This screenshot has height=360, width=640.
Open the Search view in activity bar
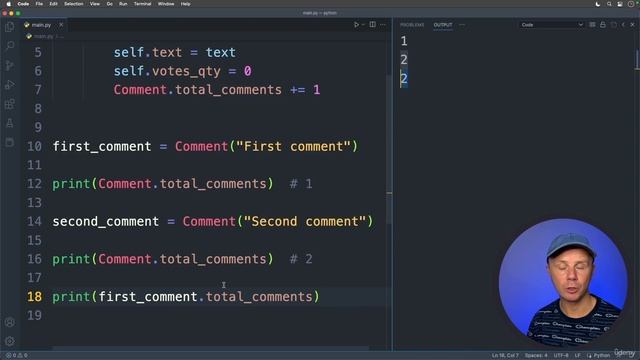(x=10, y=46)
